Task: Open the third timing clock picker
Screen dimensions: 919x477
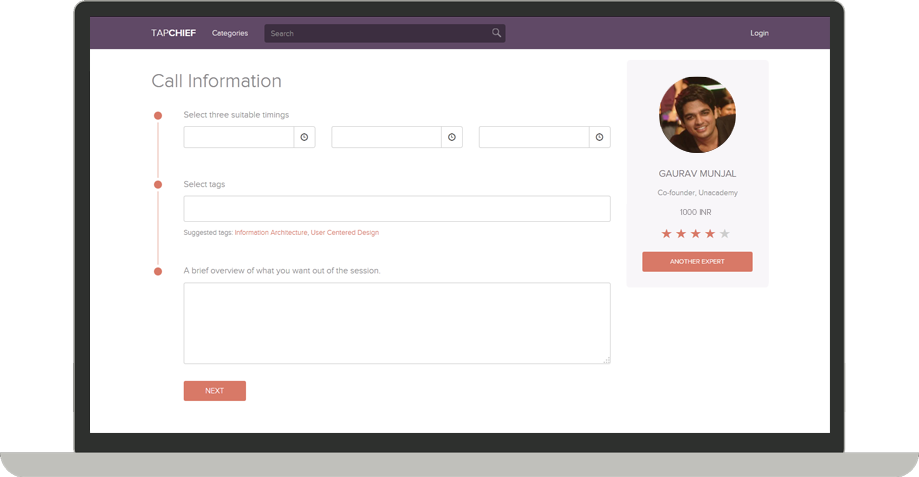Action: click(600, 137)
